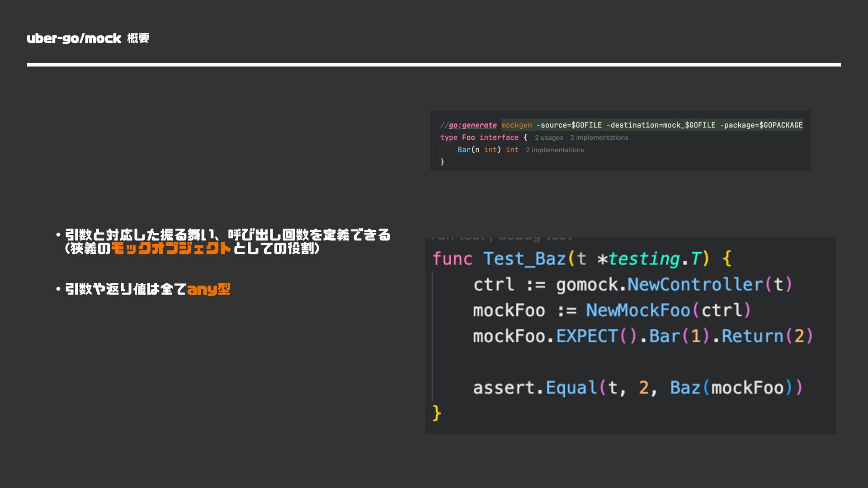The height and width of the screenshot is (488, 868).
Task: Click the bullet about 引数と対応した振る舞い
Action: click(x=227, y=242)
